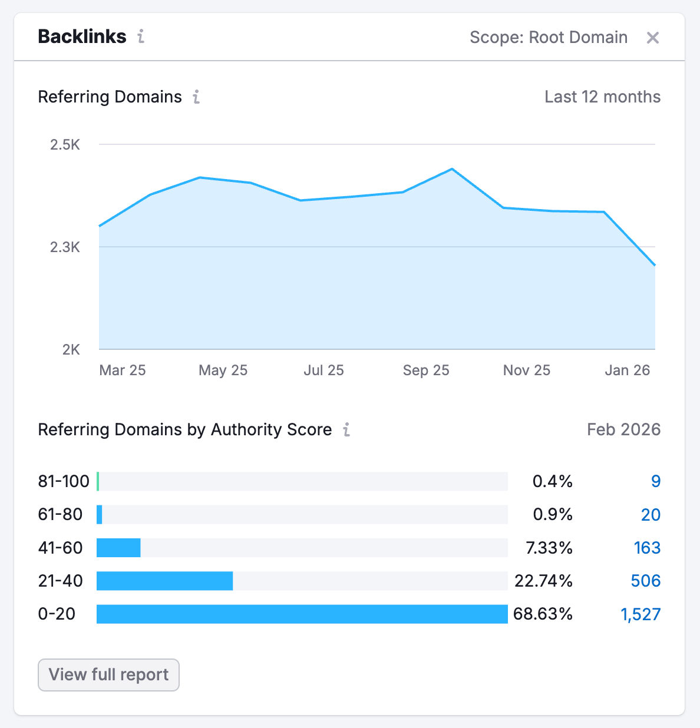
Task: Click the Feb 2026 date label
Action: tap(623, 430)
